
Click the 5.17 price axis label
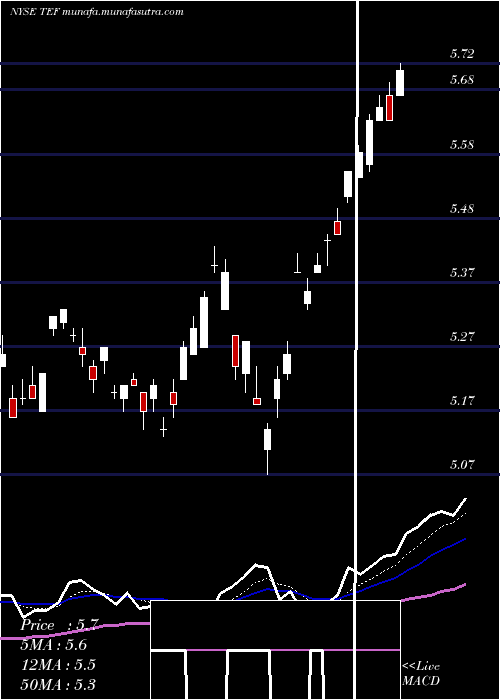point(462,400)
